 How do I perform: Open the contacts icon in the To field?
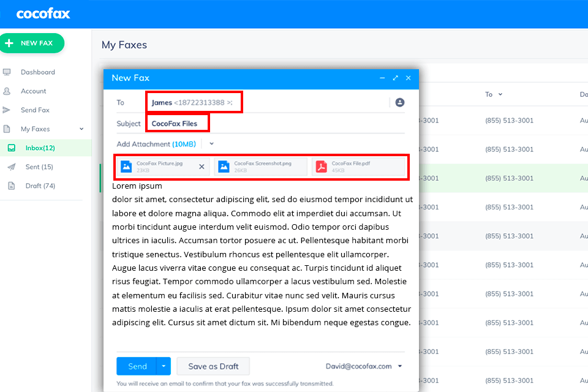click(399, 102)
